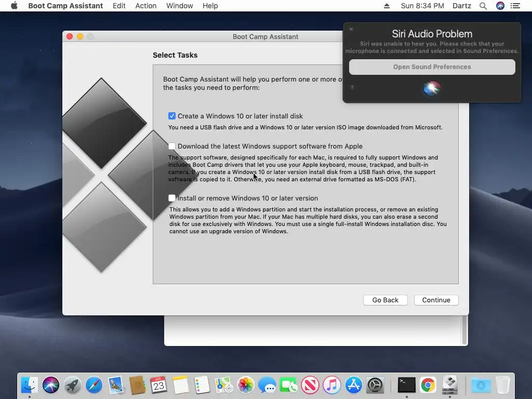The width and height of the screenshot is (532, 399).
Task: Click the Go Back button
Action: pyautogui.click(x=385, y=300)
